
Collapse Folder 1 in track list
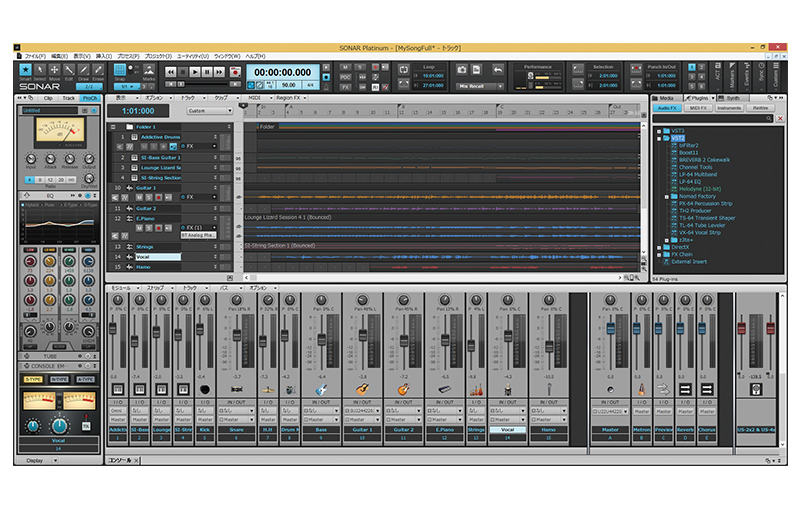click(113, 127)
